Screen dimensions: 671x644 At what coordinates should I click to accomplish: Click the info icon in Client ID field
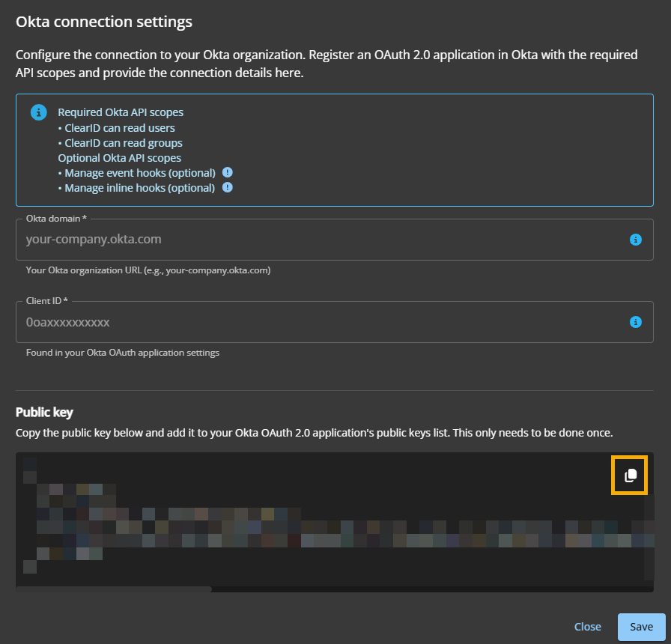pos(636,322)
